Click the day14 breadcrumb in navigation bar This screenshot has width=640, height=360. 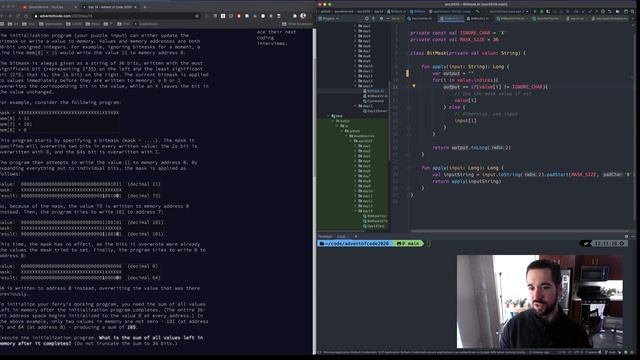(x=378, y=11)
